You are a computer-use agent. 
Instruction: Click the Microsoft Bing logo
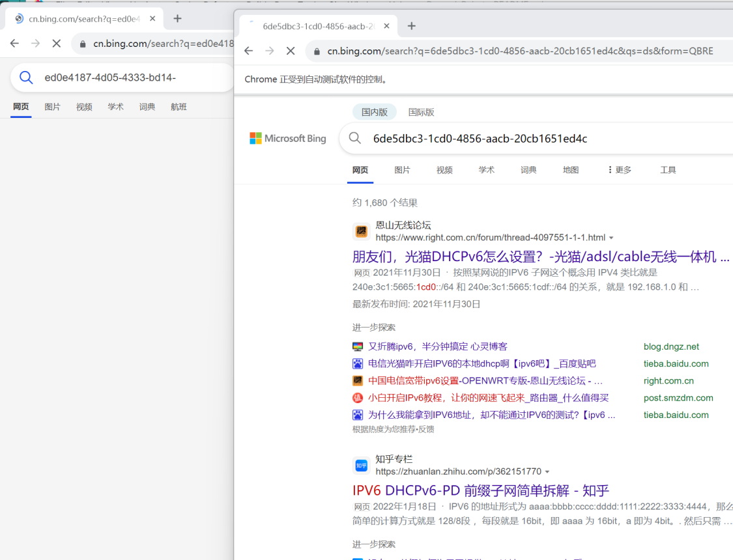[x=288, y=138]
